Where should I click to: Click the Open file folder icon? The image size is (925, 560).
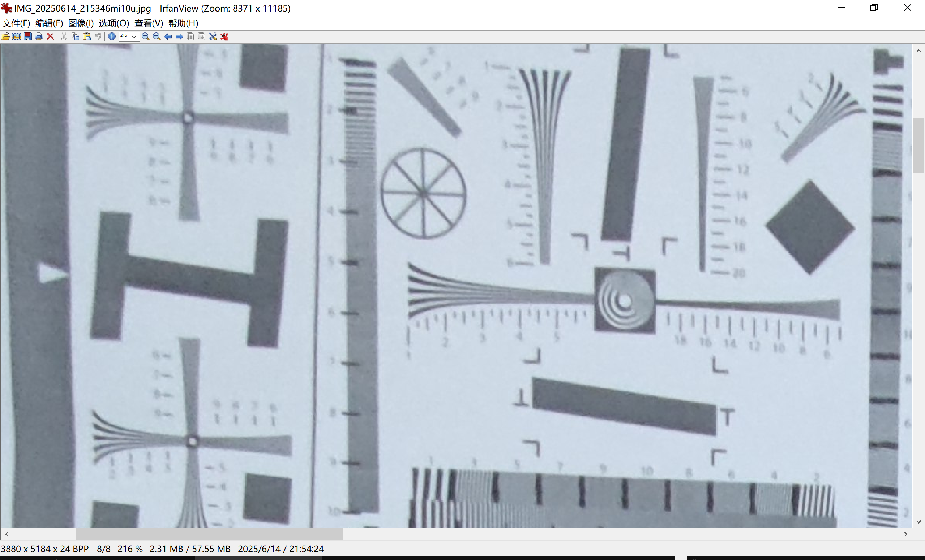point(5,36)
